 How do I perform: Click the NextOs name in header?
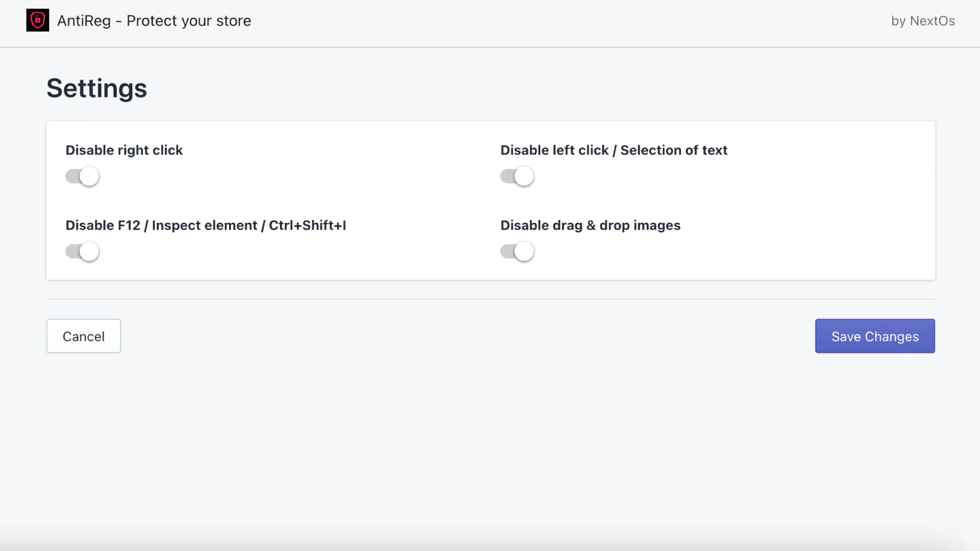click(932, 21)
